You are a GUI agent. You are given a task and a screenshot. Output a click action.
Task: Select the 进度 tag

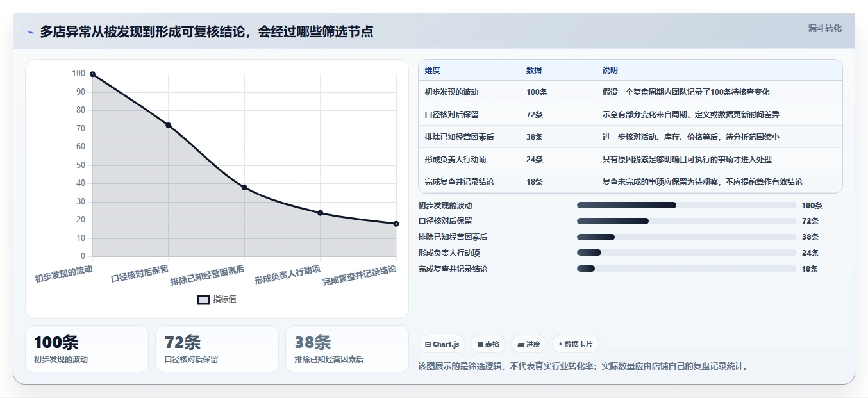pos(529,344)
